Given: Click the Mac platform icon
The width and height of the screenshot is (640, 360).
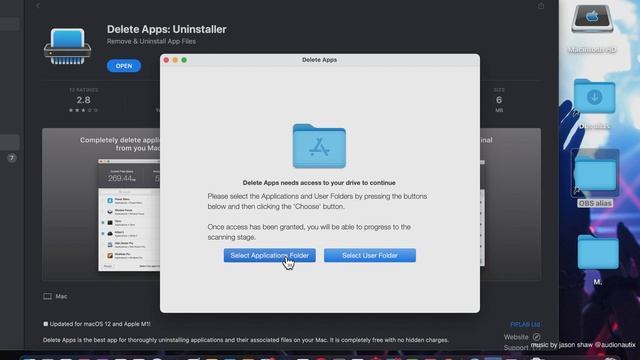Looking at the screenshot, I should click(47, 296).
